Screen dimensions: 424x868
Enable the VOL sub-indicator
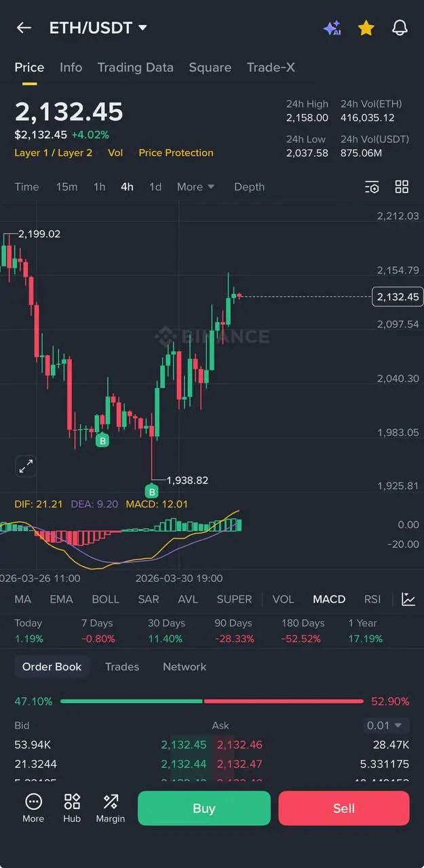(x=283, y=599)
